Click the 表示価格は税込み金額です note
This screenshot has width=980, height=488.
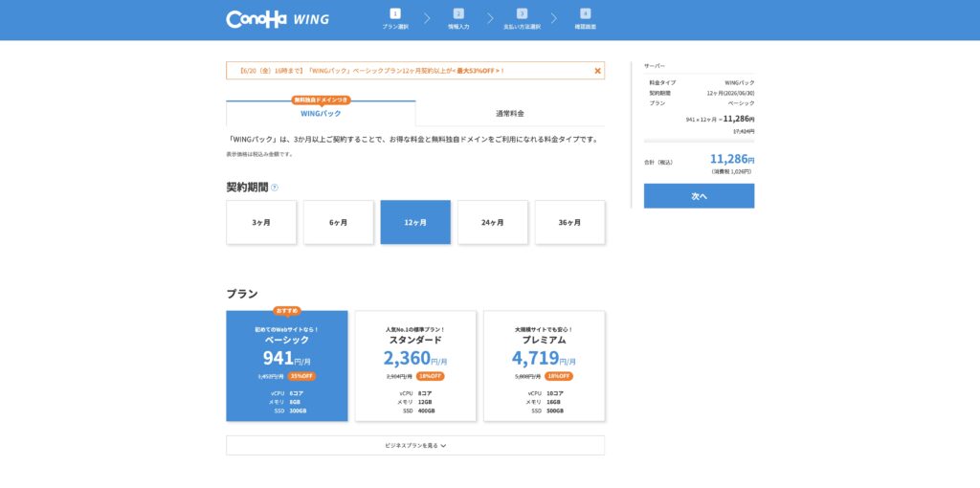pyautogui.click(x=259, y=154)
